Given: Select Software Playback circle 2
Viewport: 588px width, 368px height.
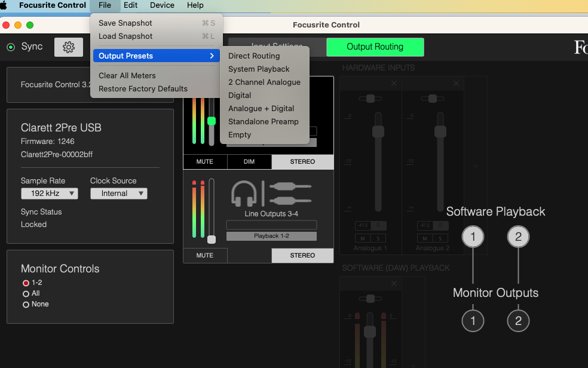Looking at the screenshot, I should [x=518, y=237].
